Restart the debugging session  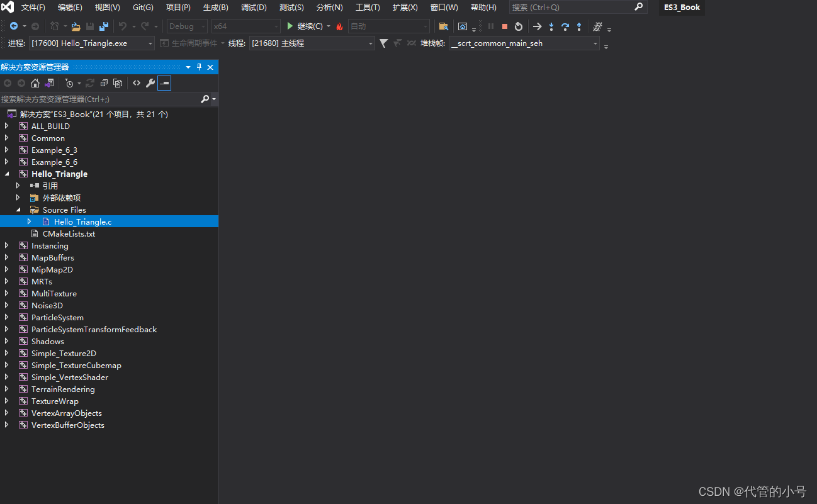click(x=519, y=26)
